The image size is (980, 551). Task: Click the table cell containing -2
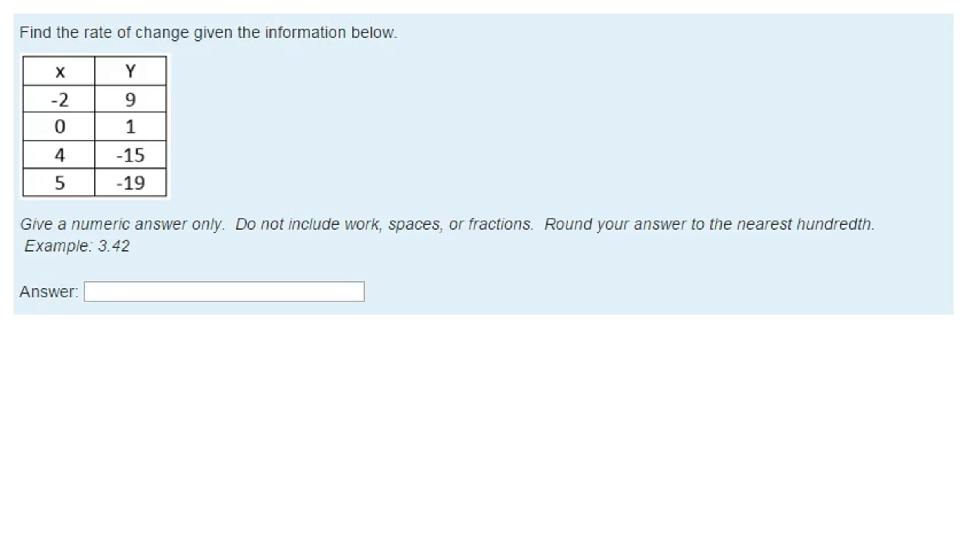(x=59, y=100)
